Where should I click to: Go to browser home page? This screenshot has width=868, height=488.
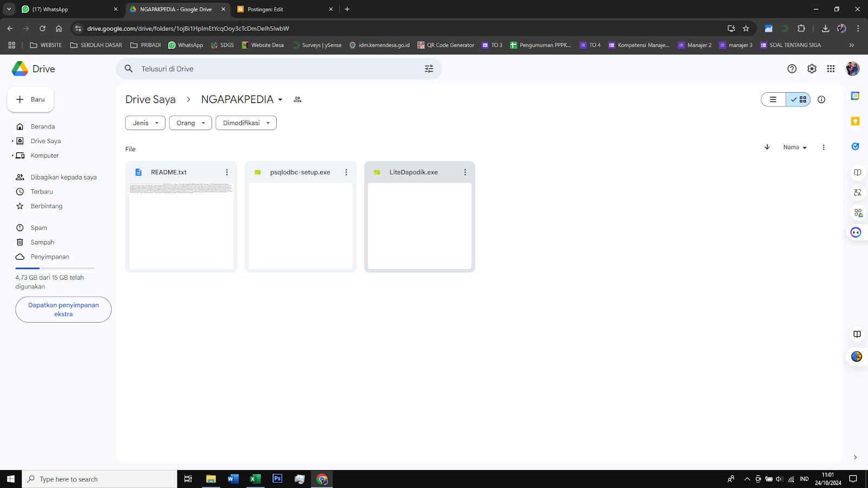59,29
